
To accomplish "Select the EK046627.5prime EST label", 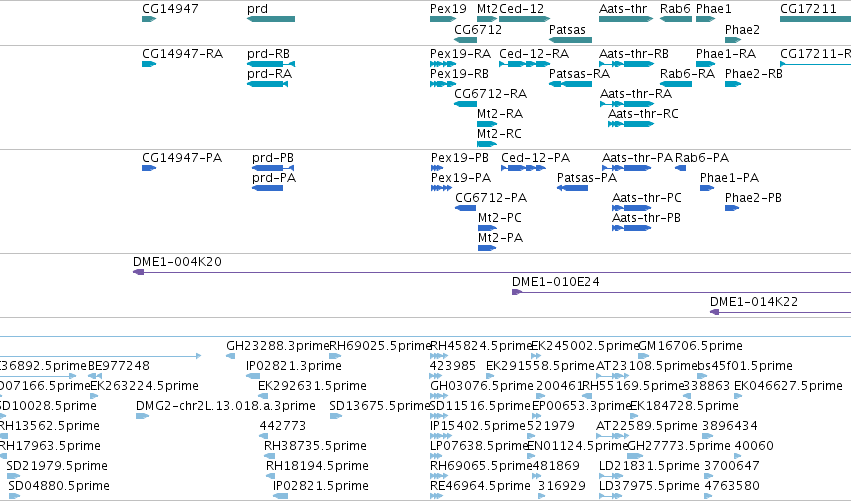I will click(788, 386).
